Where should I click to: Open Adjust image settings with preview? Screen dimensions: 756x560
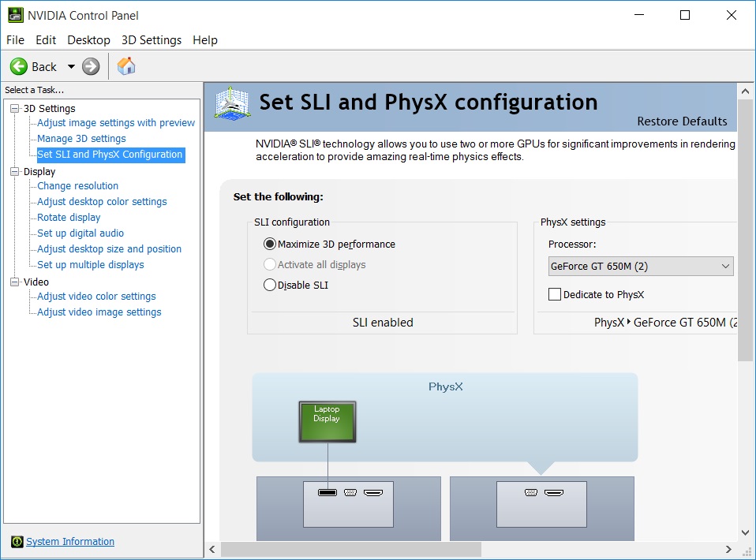(x=116, y=123)
